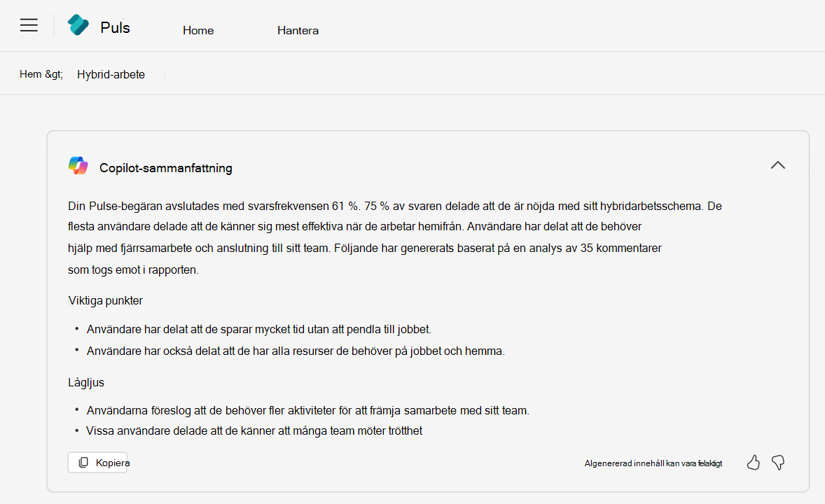The height and width of the screenshot is (504, 825).
Task: Click the Copilot-sammanfattning heading
Action: (166, 168)
